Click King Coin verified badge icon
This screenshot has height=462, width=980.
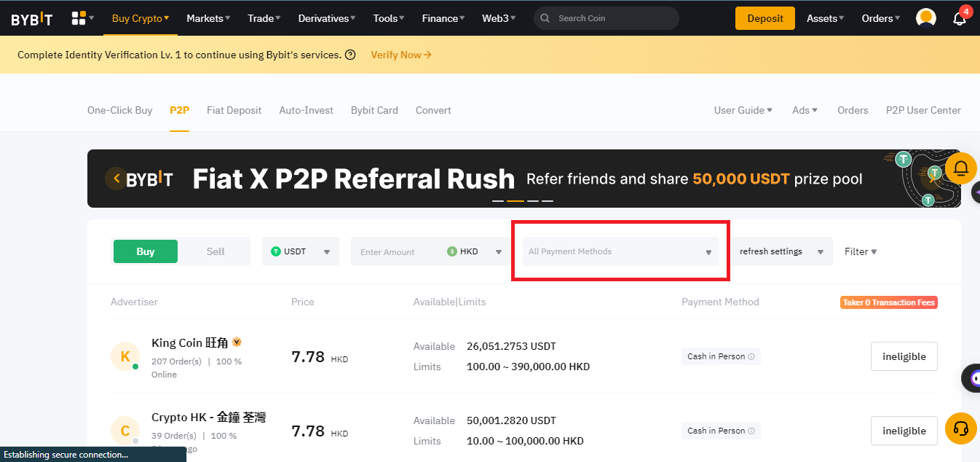237,342
